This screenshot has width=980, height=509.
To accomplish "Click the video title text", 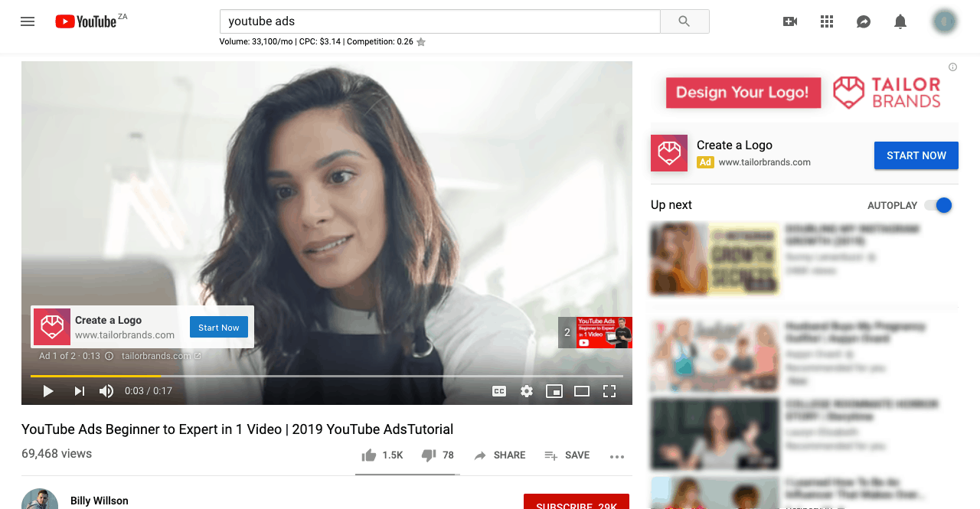I will pyautogui.click(x=237, y=429).
